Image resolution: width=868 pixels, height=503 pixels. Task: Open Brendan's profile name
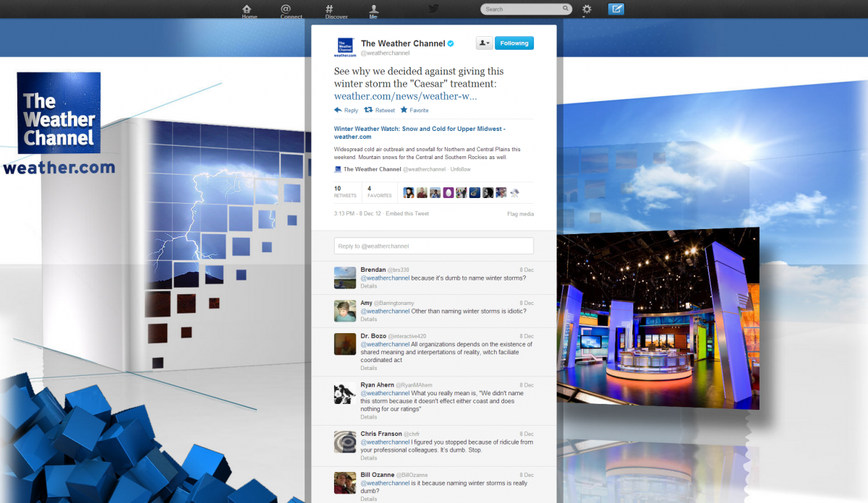coord(373,270)
